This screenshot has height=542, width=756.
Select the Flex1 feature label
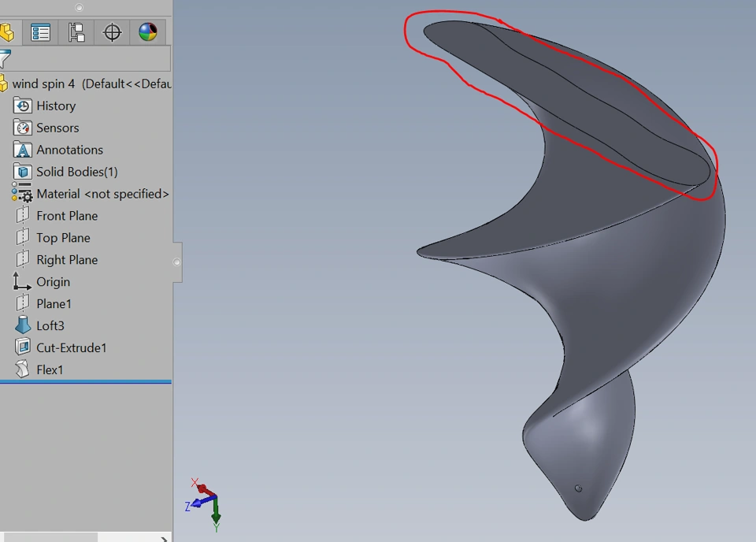coord(50,369)
